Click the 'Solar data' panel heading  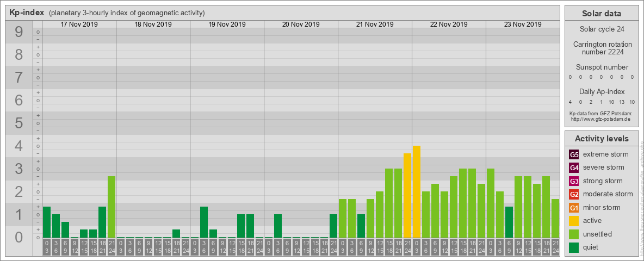point(602,14)
